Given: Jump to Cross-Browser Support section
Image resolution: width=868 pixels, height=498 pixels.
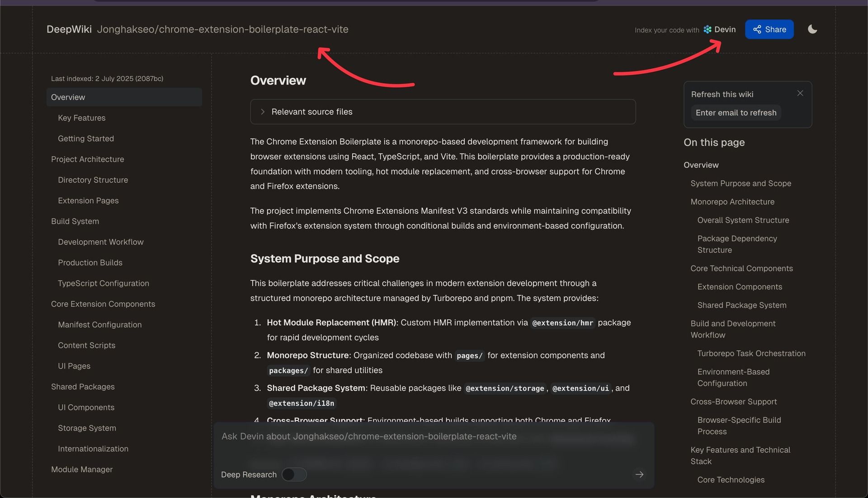Looking at the screenshot, I should pos(733,402).
